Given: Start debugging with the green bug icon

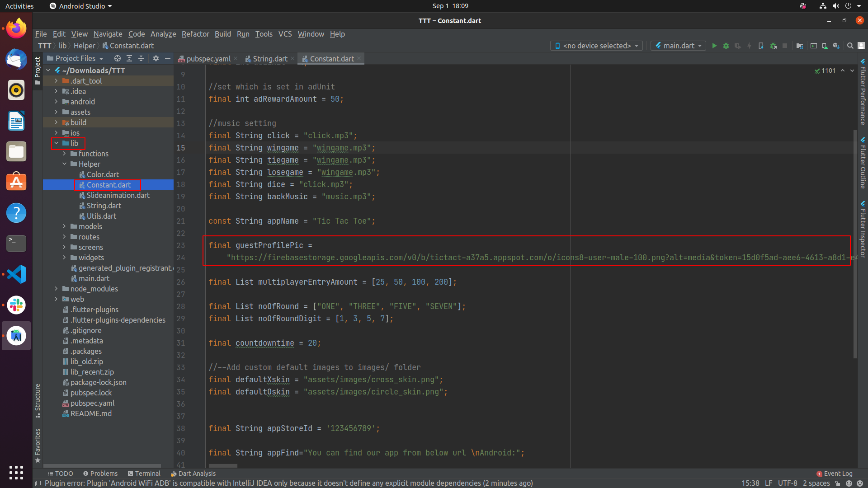Looking at the screenshot, I should 726,46.
